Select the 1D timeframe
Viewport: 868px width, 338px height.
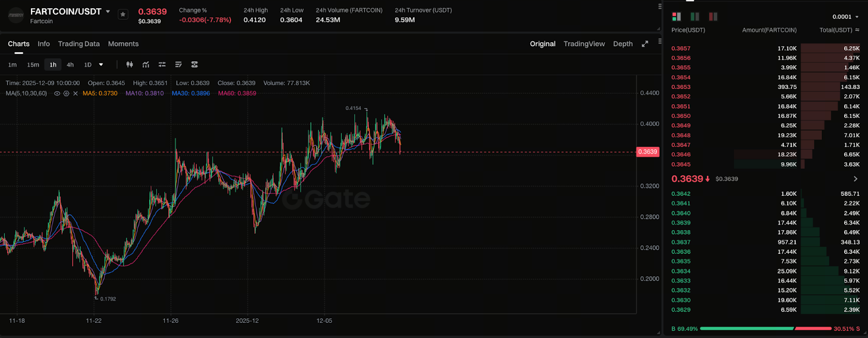click(x=88, y=65)
